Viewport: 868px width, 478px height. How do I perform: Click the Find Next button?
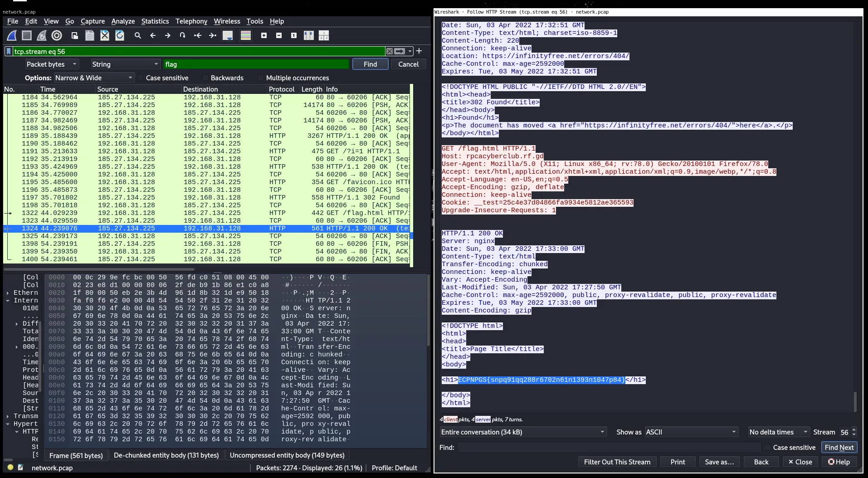tap(839, 447)
